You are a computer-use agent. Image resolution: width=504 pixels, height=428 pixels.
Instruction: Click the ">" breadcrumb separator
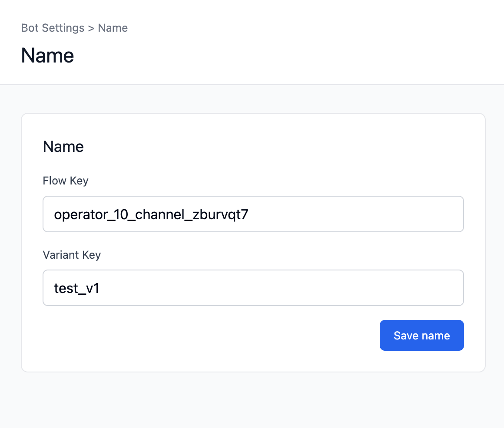tap(91, 28)
